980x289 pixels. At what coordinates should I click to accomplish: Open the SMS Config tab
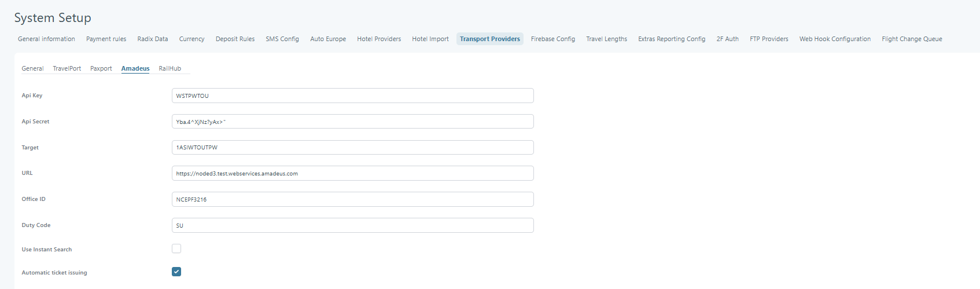[x=282, y=39]
